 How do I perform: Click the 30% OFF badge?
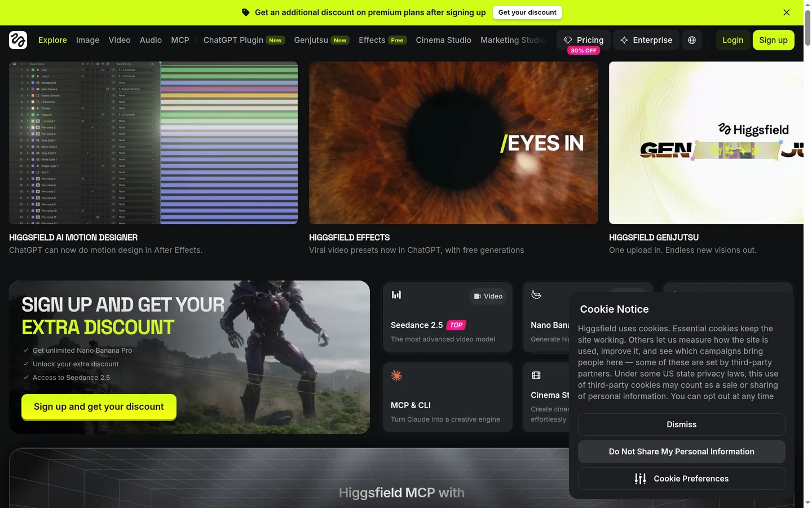[x=584, y=51]
